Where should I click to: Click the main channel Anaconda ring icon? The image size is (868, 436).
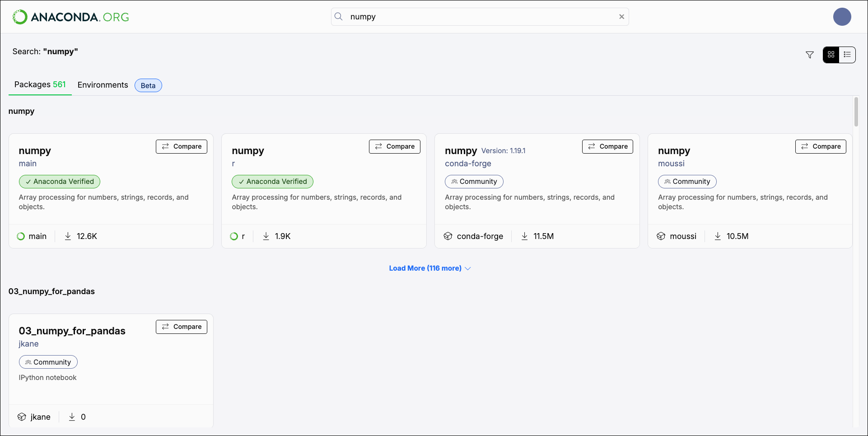(x=21, y=236)
